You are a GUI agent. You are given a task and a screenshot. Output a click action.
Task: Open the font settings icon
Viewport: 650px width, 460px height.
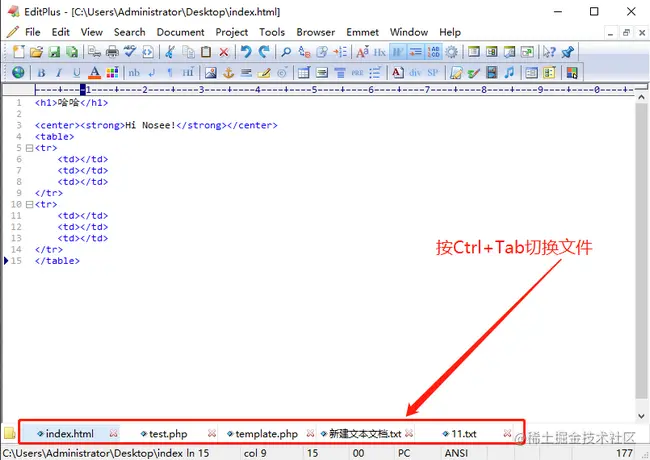[x=362, y=52]
